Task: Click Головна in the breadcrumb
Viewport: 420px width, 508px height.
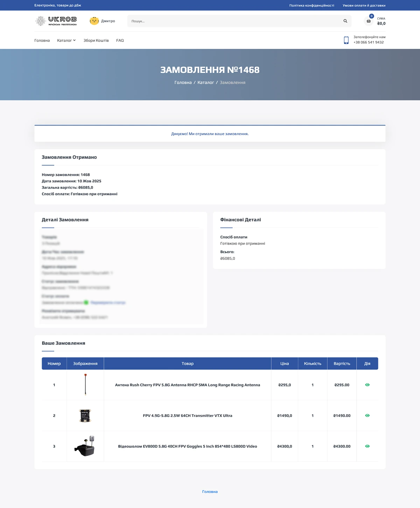Action: 183,83
